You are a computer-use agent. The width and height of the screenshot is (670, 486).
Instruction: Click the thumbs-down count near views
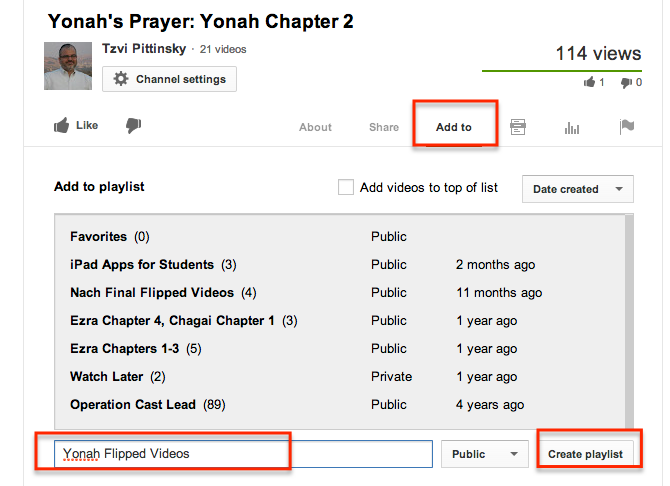point(631,83)
